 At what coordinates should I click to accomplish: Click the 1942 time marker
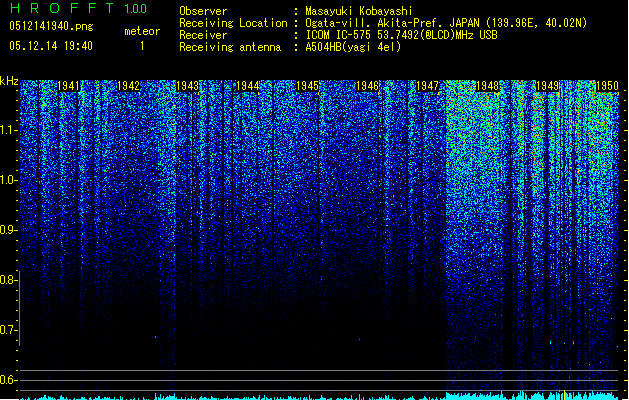tap(128, 86)
